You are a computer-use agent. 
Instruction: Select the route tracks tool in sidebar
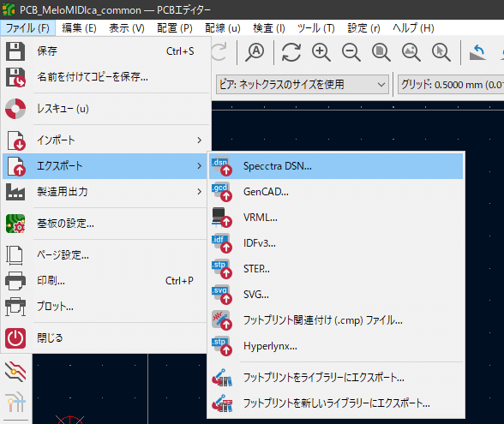click(15, 372)
